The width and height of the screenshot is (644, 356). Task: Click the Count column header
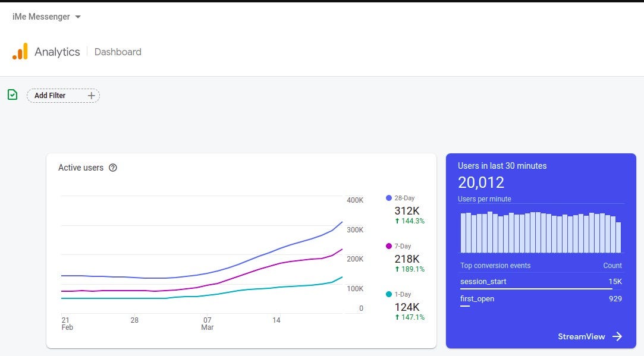[612, 266]
